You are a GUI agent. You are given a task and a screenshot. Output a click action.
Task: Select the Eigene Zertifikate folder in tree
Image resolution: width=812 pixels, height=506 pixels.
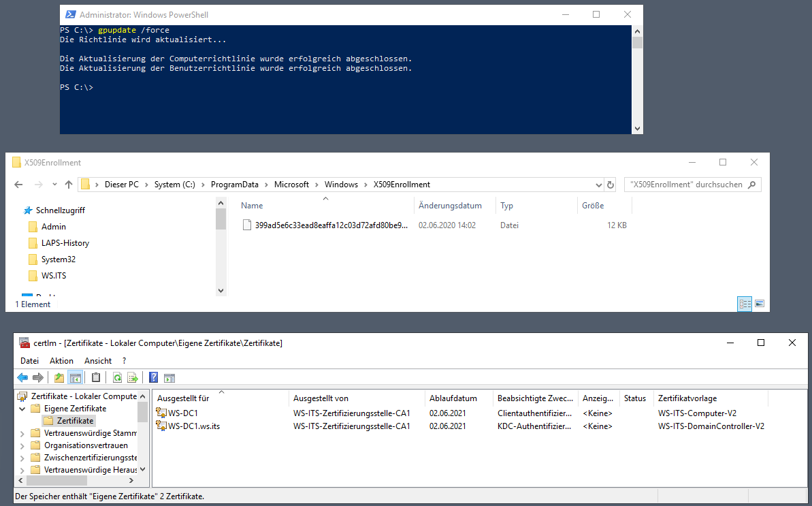75,409
